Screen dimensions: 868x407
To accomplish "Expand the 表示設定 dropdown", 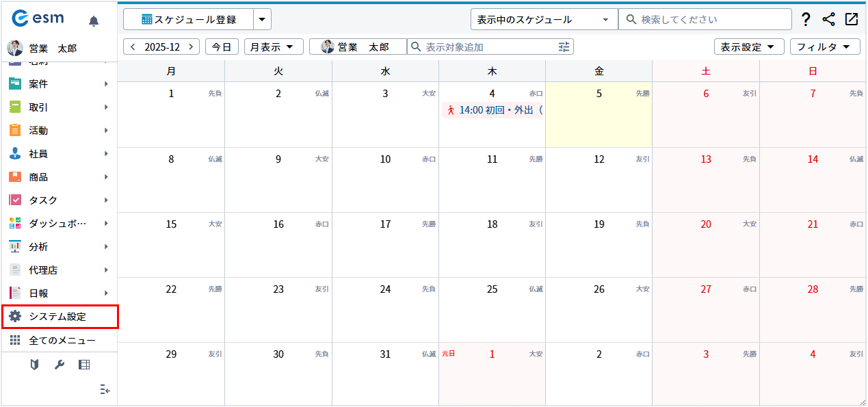I will (748, 47).
